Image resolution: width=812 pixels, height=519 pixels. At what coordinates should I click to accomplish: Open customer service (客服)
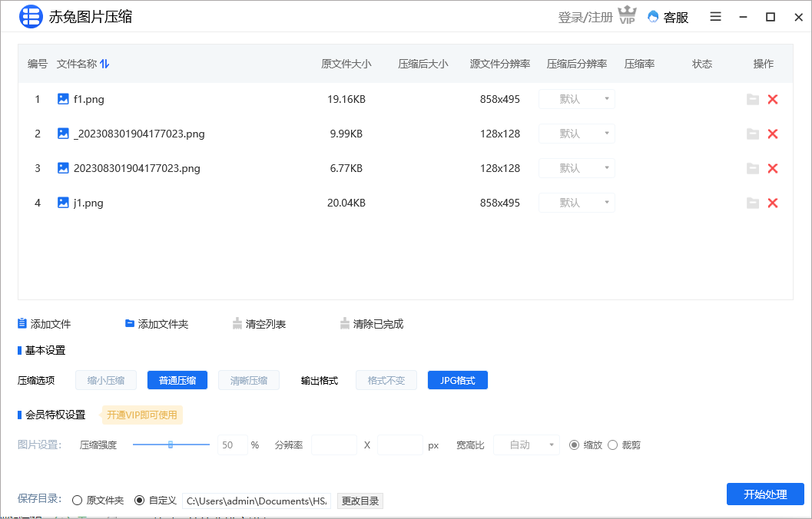pyautogui.click(x=666, y=17)
